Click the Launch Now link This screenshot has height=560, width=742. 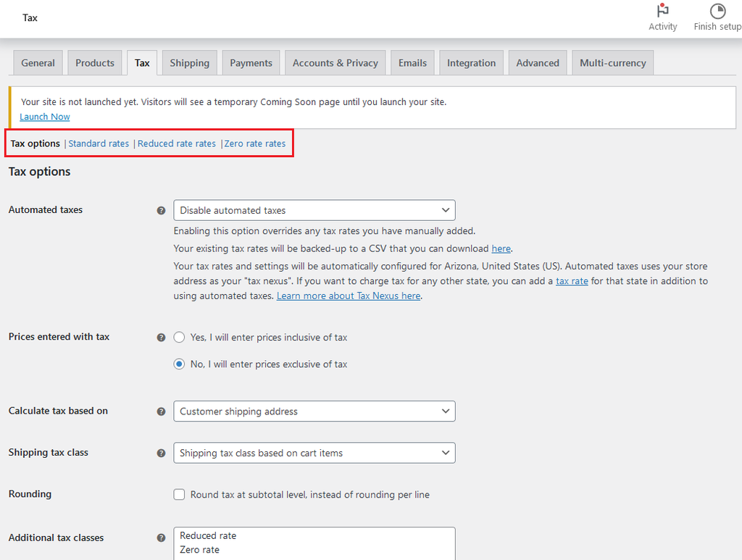tap(45, 117)
